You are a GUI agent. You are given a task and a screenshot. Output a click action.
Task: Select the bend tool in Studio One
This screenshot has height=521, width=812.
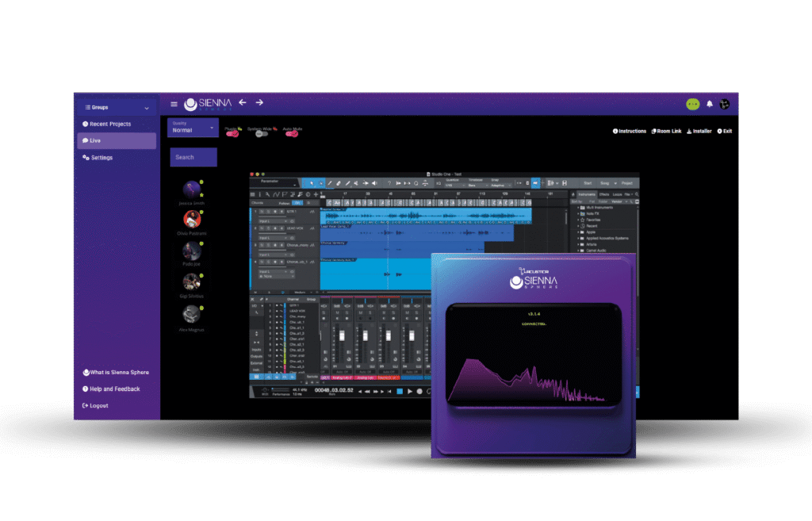(x=365, y=183)
